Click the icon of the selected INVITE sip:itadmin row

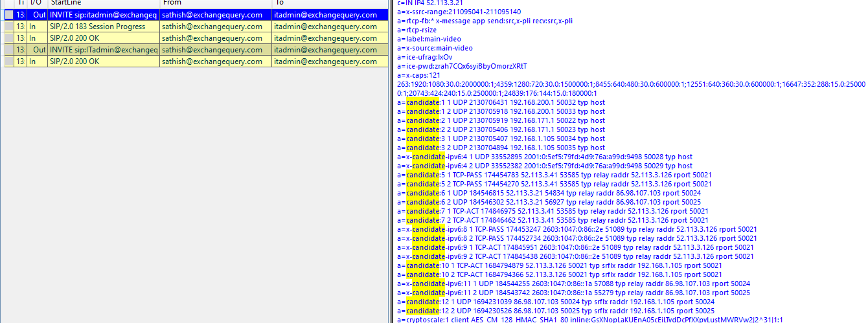[x=8, y=15]
